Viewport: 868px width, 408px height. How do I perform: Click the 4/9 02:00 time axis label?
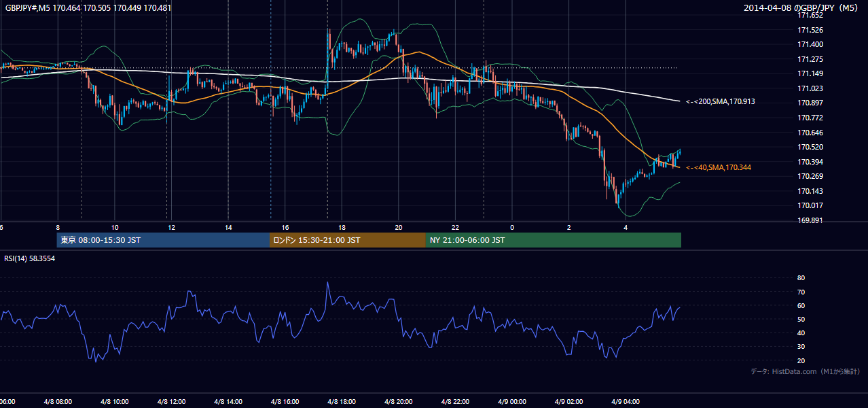(x=568, y=401)
